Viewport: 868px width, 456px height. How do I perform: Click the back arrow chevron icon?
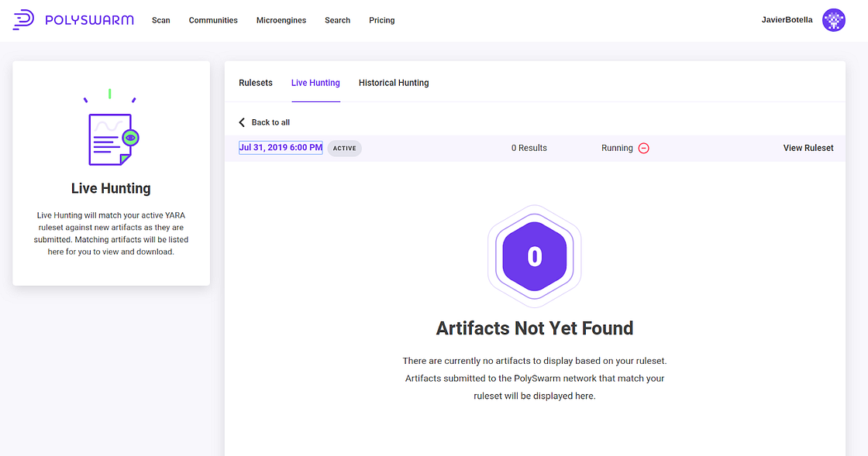[x=241, y=122]
